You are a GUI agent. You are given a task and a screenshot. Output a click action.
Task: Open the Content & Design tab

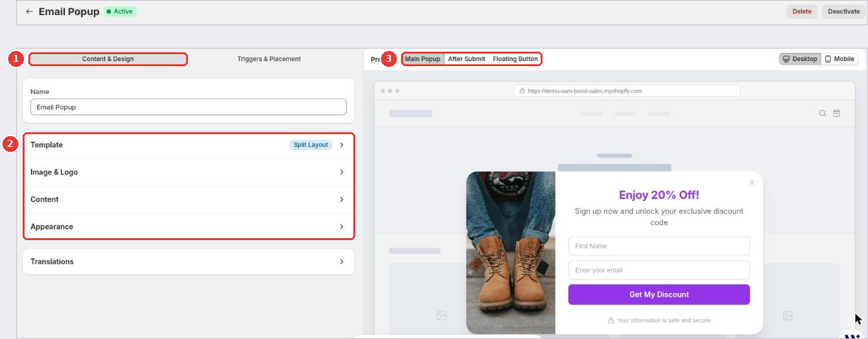[x=108, y=59]
